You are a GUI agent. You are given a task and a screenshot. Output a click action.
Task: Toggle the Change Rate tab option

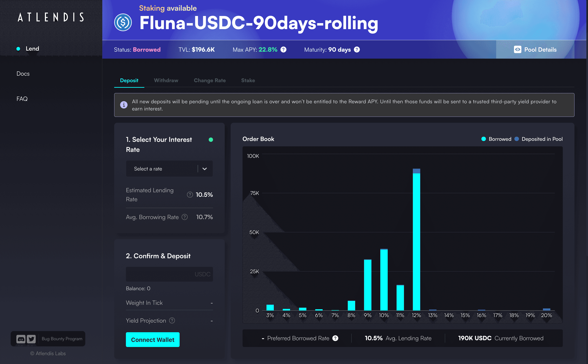(x=210, y=80)
